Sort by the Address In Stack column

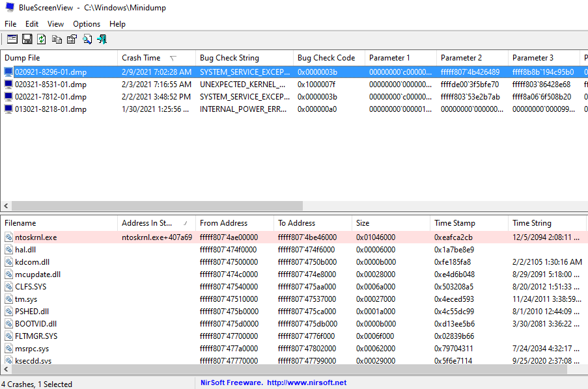click(x=156, y=223)
